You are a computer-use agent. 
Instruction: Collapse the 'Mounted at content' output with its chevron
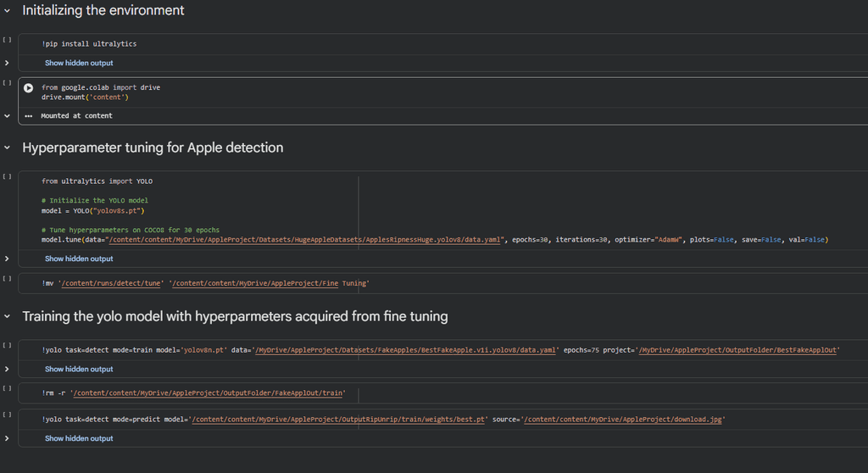[x=7, y=116]
